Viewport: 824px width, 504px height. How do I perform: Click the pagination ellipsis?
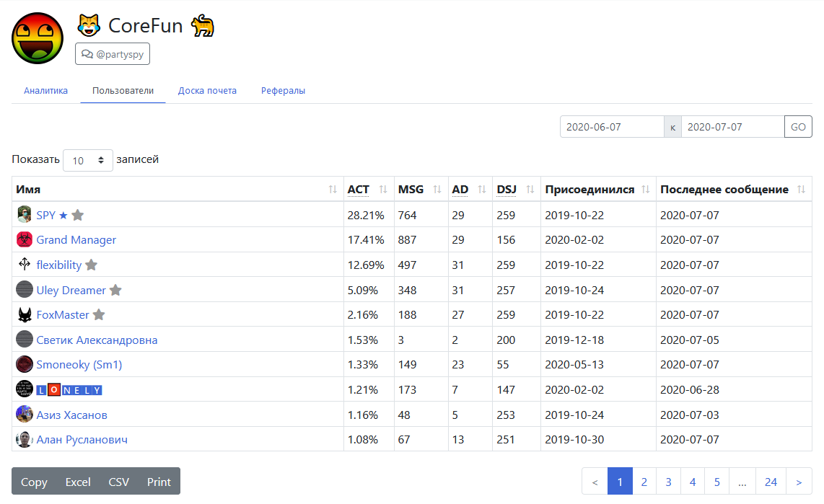tap(742, 482)
